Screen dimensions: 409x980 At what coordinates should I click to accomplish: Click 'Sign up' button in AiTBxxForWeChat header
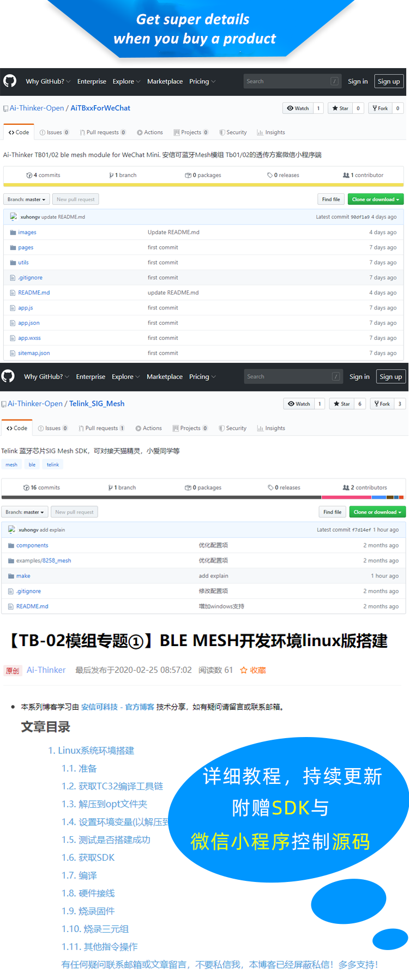pos(389,81)
